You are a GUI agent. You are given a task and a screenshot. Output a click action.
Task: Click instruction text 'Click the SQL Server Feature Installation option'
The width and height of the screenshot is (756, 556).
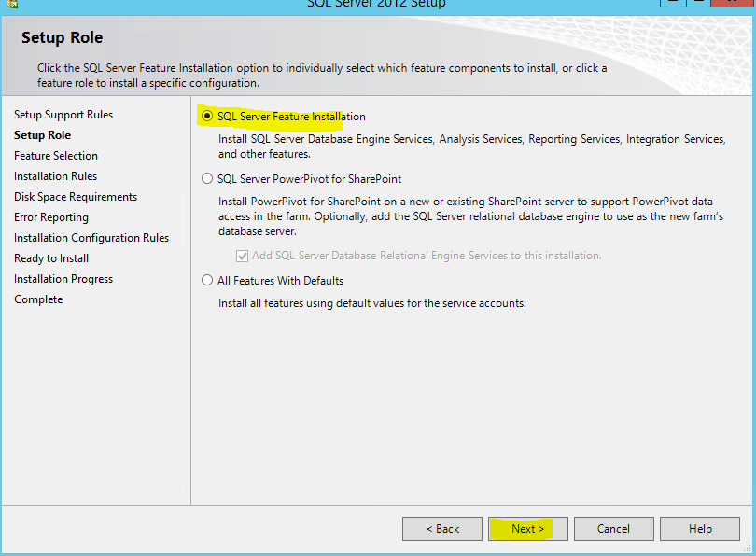[322, 76]
